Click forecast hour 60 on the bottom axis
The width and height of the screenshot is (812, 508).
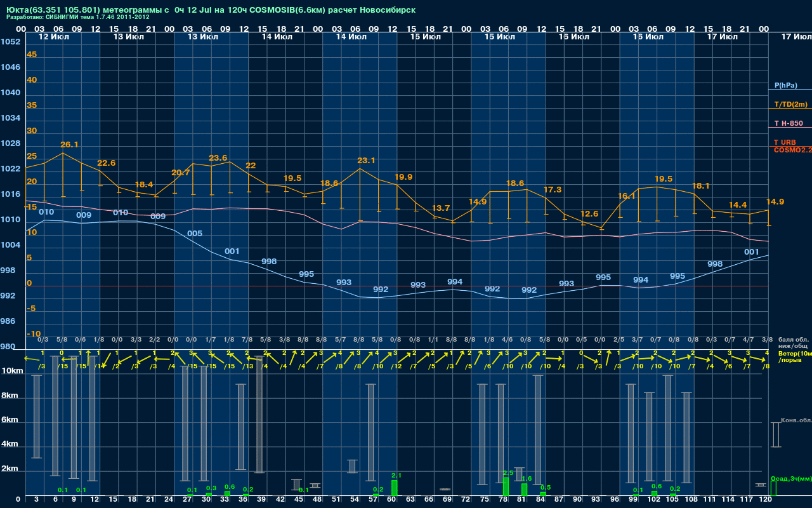pyautogui.click(x=393, y=500)
